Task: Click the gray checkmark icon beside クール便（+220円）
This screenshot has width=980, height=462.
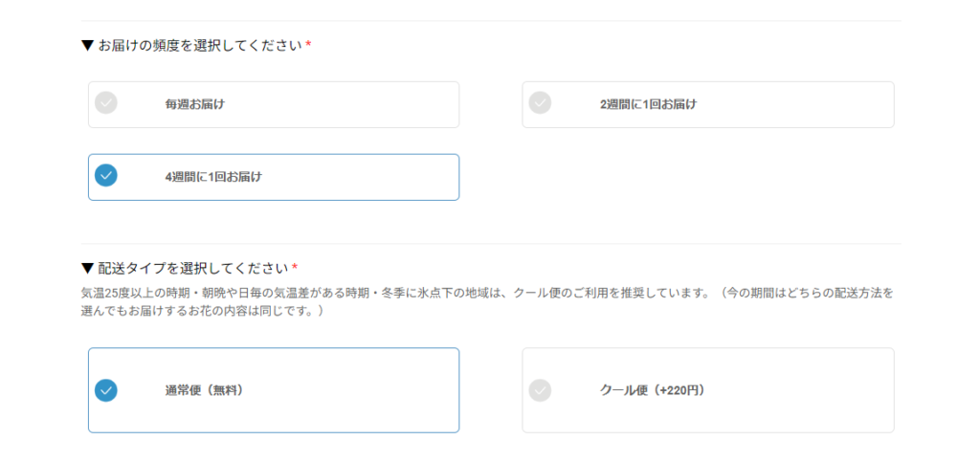Action: click(x=541, y=390)
